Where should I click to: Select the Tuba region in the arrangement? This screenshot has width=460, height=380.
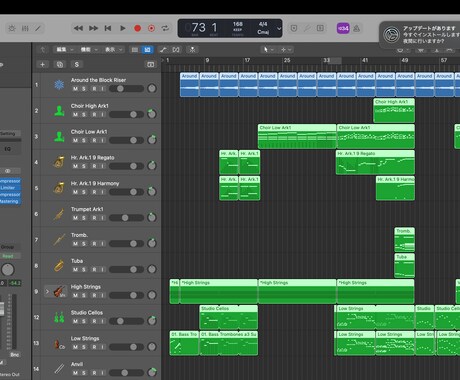coord(405,266)
